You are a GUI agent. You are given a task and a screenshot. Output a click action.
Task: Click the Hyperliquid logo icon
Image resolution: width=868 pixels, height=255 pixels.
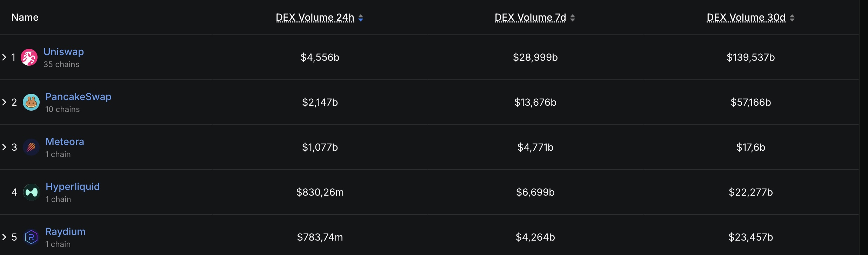point(32,192)
